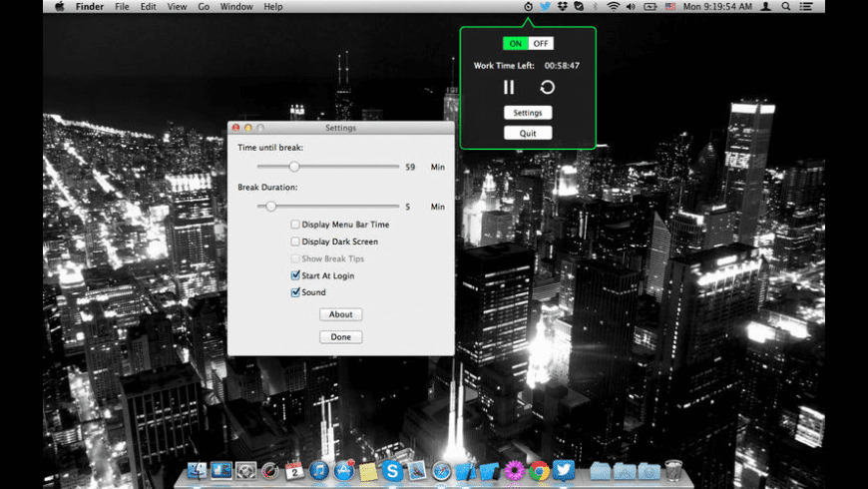Open the File menu
This screenshot has height=489, width=868.
coord(122,7)
